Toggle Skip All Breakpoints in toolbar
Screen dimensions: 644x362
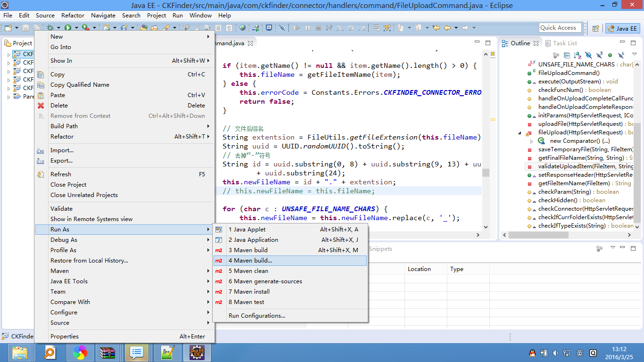click(x=282, y=28)
